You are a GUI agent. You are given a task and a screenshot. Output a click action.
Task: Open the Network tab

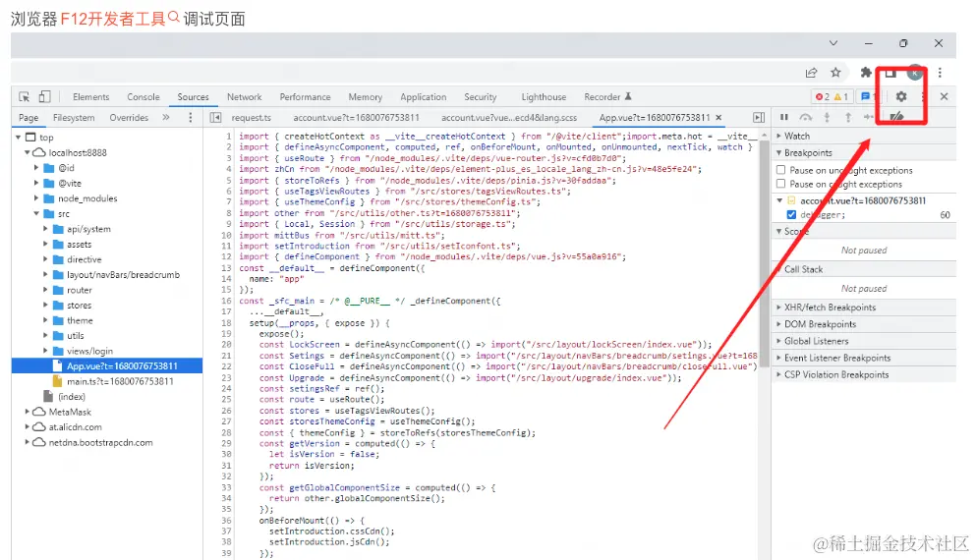[244, 97]
